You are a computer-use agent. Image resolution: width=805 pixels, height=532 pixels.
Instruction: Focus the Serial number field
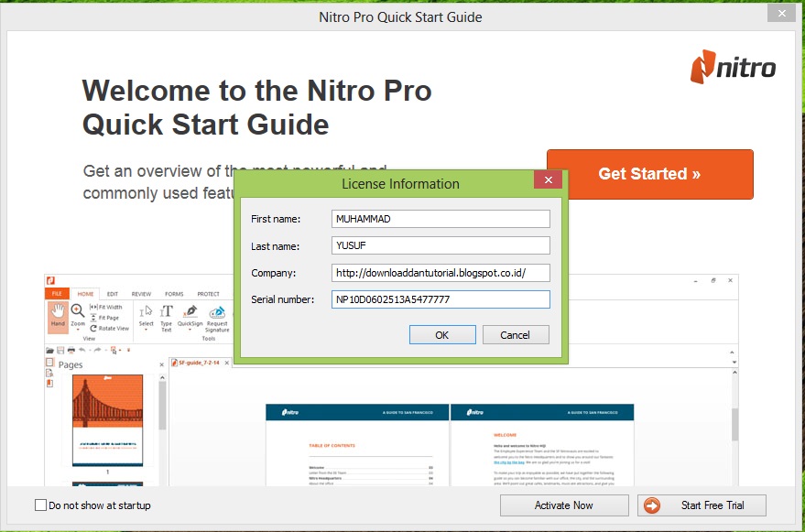441,299
